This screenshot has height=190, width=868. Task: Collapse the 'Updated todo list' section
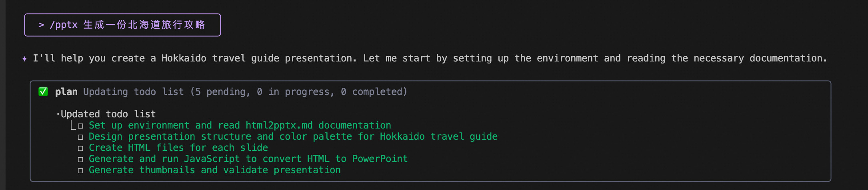tap(108, 114)
